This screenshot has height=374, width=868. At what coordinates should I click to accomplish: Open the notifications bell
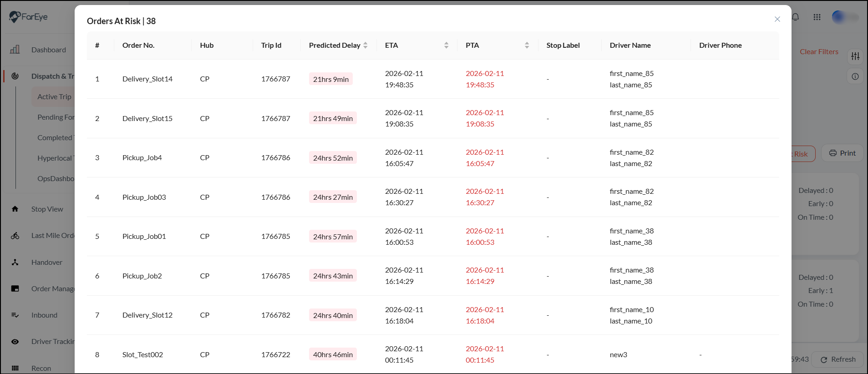[x=796, y=17]
